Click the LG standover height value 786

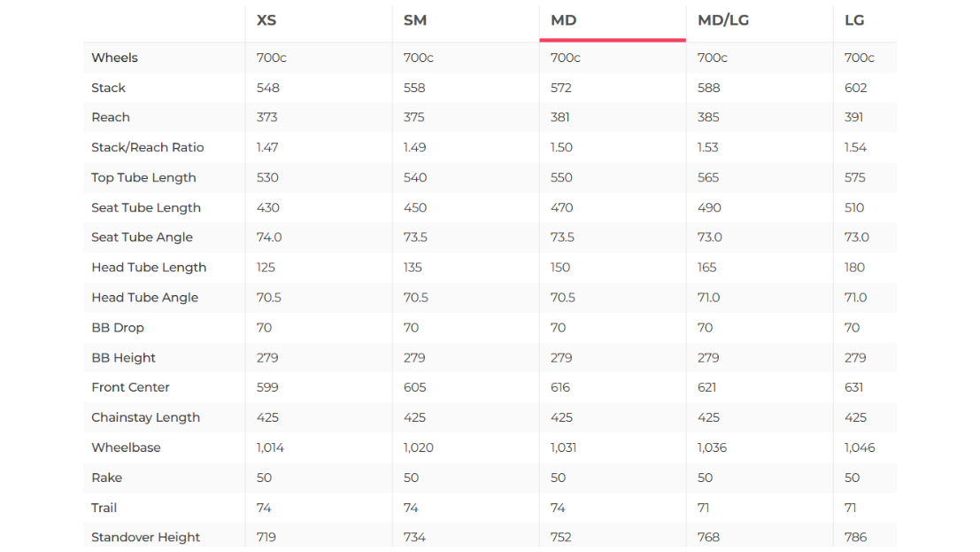[x=856, y=537]
